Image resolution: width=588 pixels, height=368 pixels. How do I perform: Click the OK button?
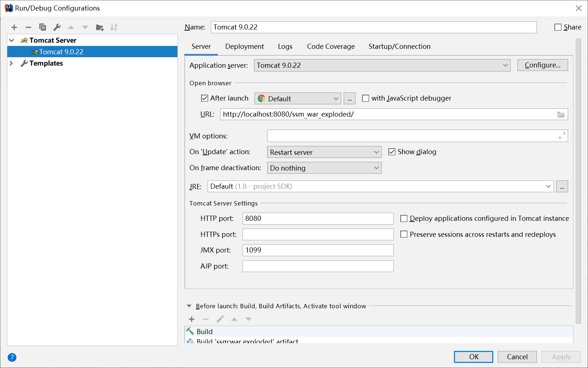(474, 357)
